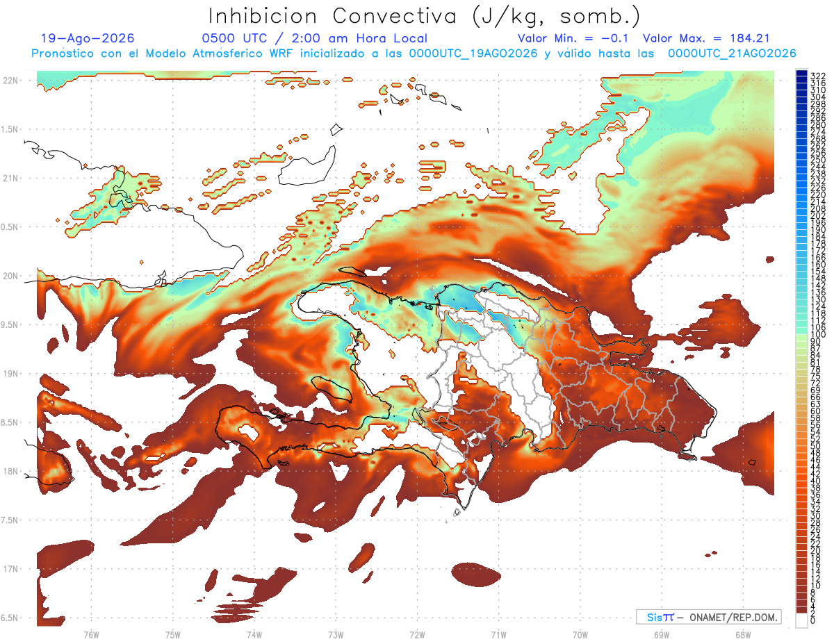Select the "70W" longitude label
Image resolution: width=834 pixels, height=644 pixels.
[580, 634]
